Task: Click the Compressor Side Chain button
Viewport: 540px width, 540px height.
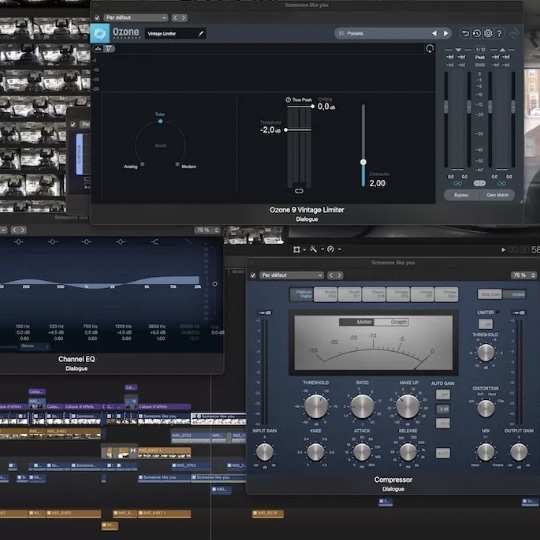Action: coord(490,294)
